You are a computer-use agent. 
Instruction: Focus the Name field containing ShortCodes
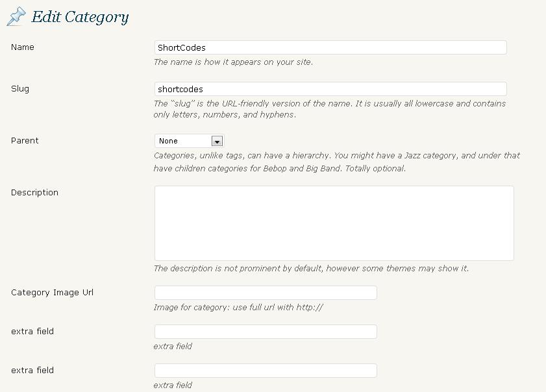click(330, 47)
